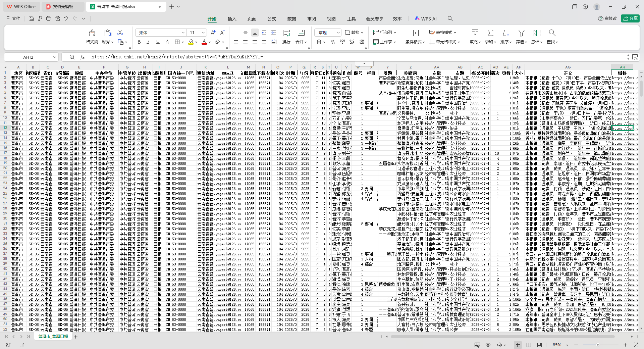Toggle Italic formatting

tap(149, 42)
